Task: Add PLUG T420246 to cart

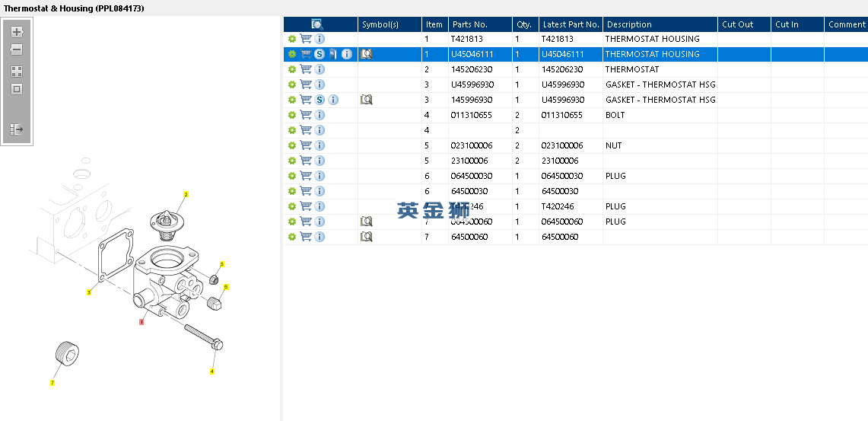Action: pyautogui.click(x=306, y=206)
